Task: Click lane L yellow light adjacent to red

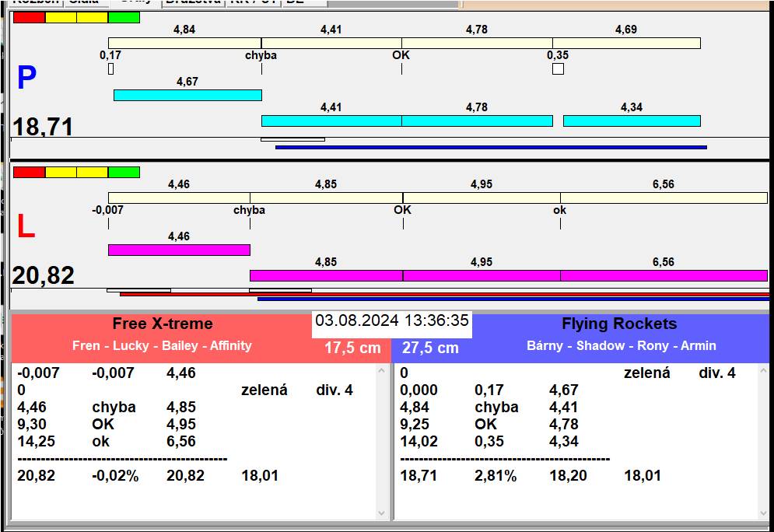Action: [61, 172]
